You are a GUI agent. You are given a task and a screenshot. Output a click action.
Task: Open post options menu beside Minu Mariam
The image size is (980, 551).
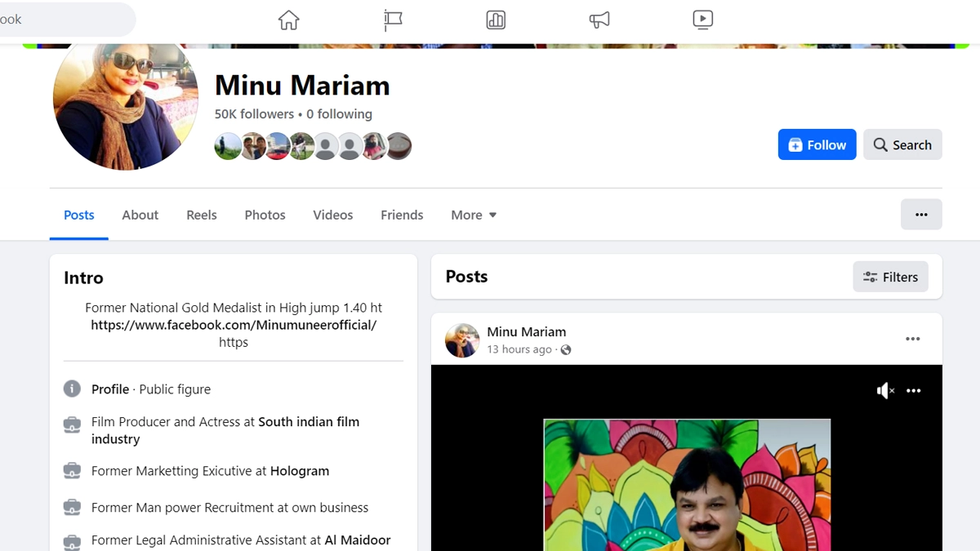[x=912, y=339]
